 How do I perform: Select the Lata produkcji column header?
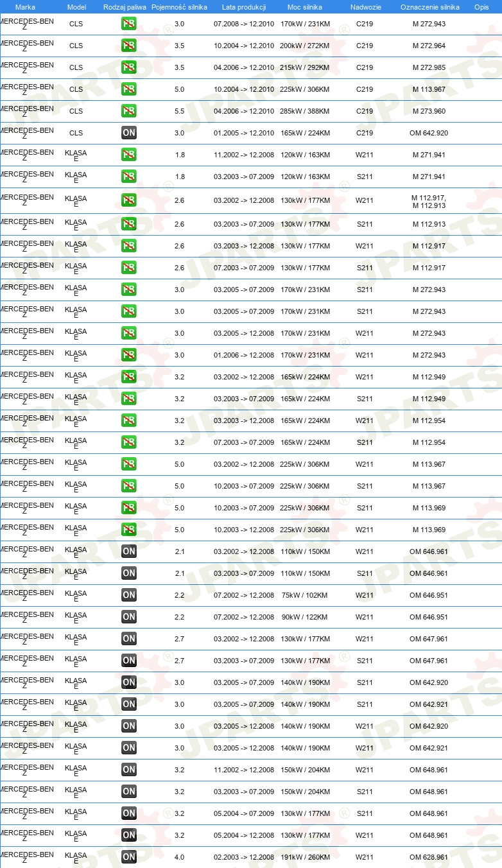pyautogui.click(x=244, y=7)
